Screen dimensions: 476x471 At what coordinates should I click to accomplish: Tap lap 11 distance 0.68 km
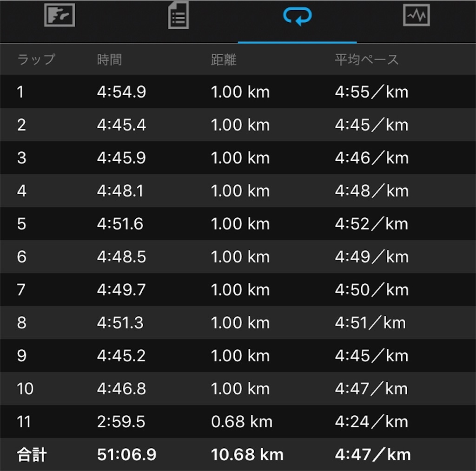[242, 422]
